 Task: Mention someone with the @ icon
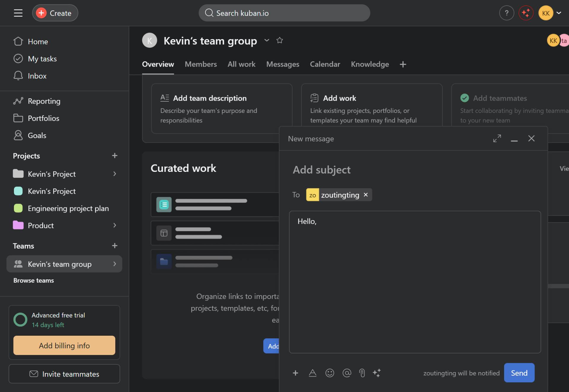coord(347,373)
